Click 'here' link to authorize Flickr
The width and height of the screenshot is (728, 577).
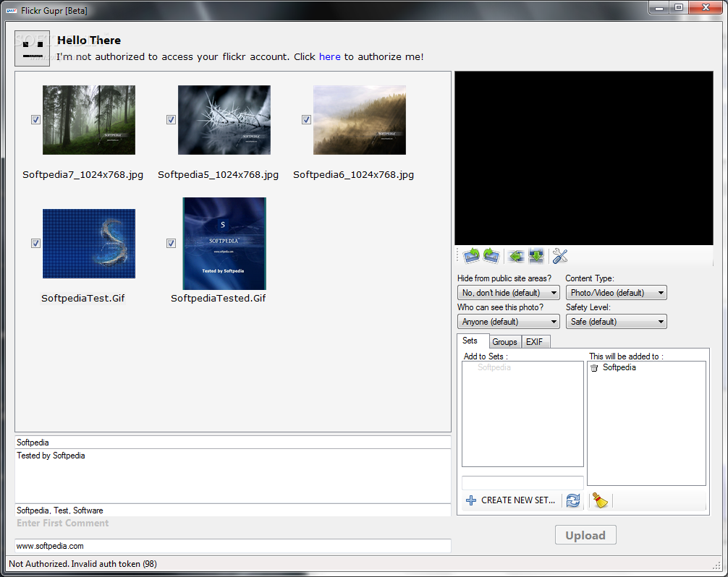[x=330, y=56]
